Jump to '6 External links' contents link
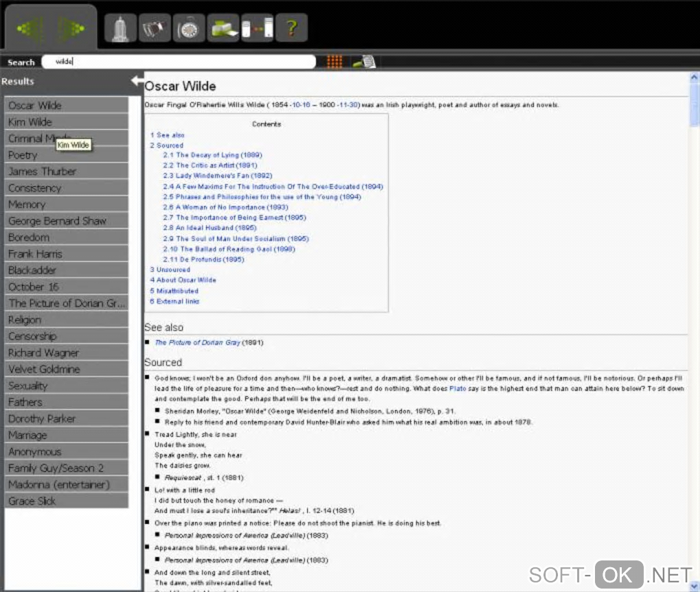 coord(174,301)
